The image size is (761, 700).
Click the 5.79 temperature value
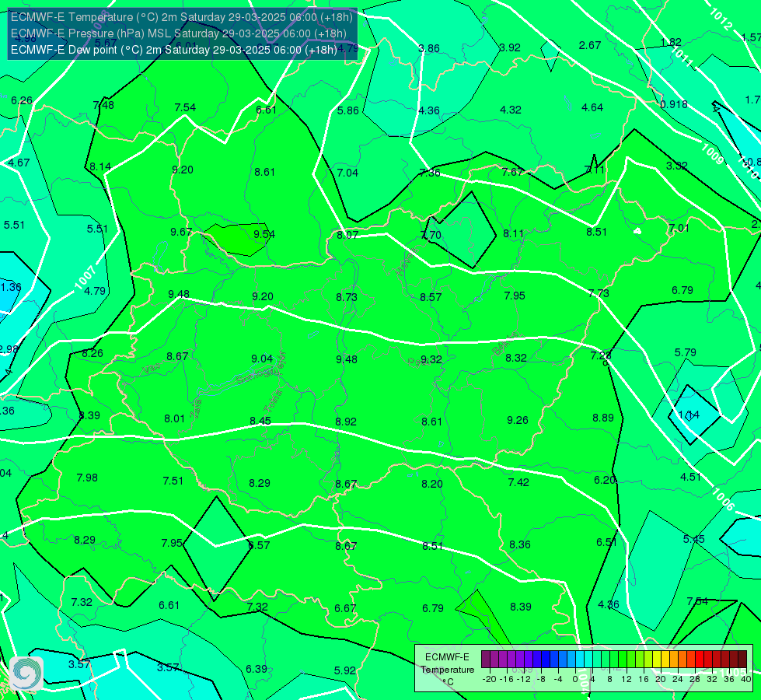point(686,352)
